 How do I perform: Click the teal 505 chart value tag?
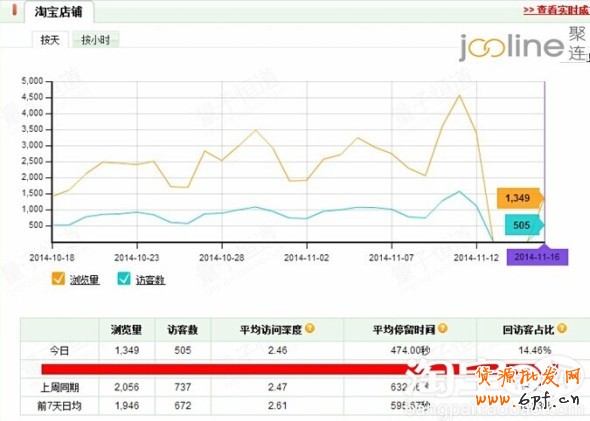[x=524, y=225]
